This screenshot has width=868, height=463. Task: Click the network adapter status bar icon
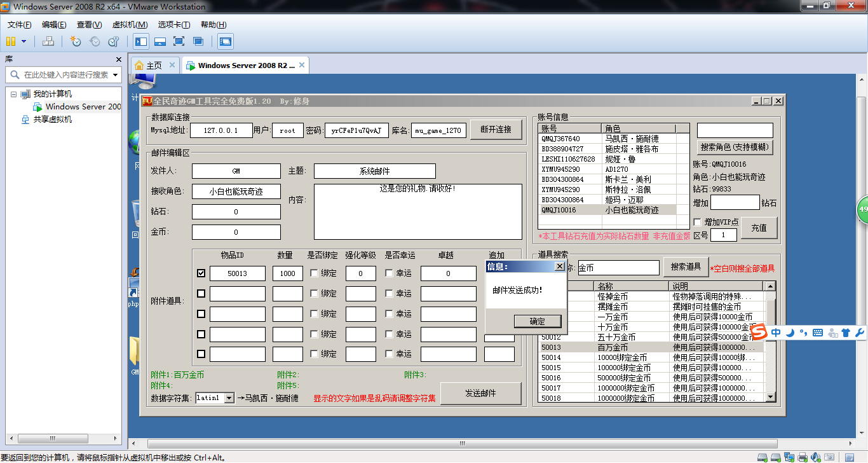(789, 457)
